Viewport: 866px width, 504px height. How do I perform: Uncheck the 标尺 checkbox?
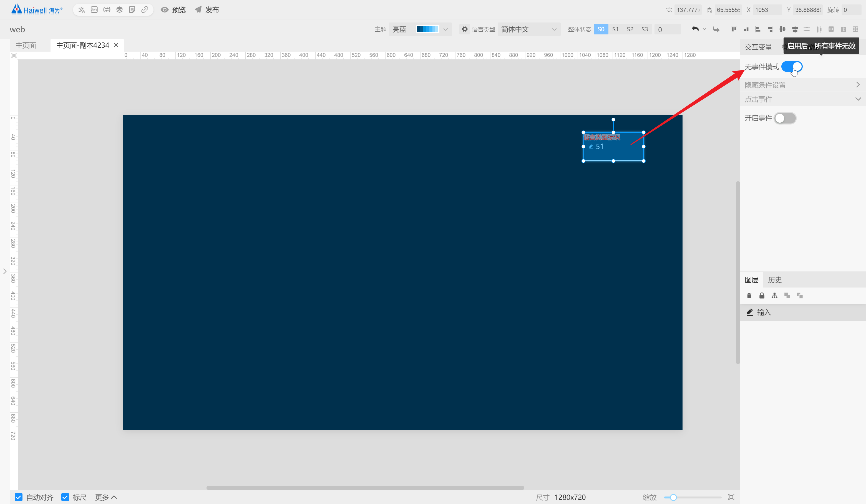coord(65,497)
